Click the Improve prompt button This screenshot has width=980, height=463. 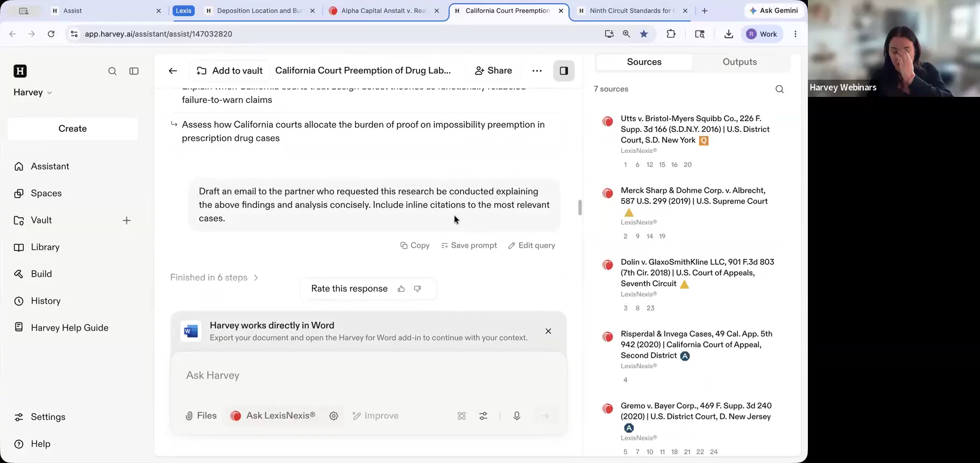point(375,416)
